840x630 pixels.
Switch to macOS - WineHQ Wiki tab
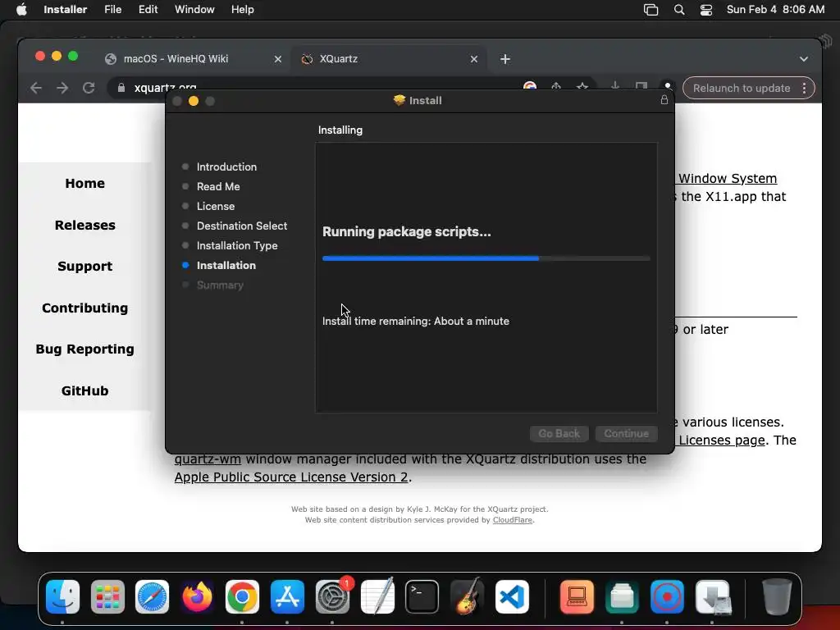193,59
